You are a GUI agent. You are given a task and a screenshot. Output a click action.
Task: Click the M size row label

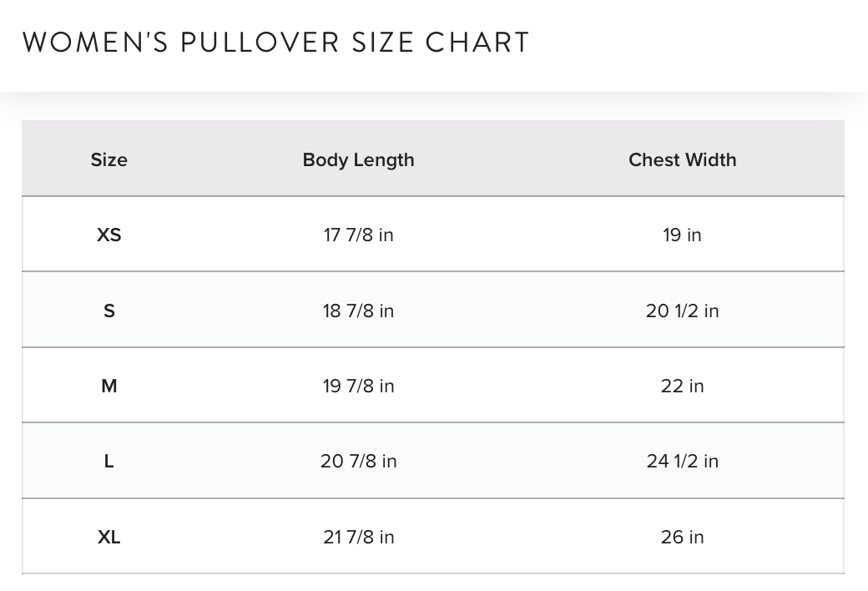pos(109,386)
